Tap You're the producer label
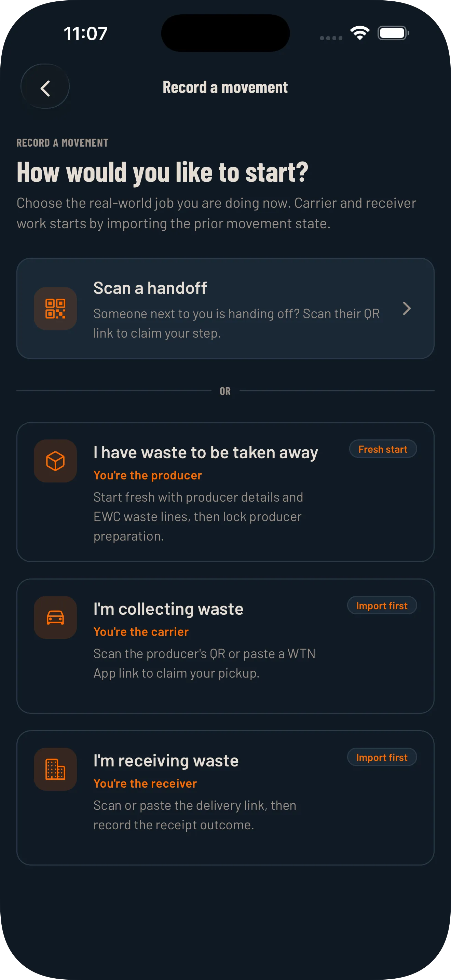 [x=148, y=475]
